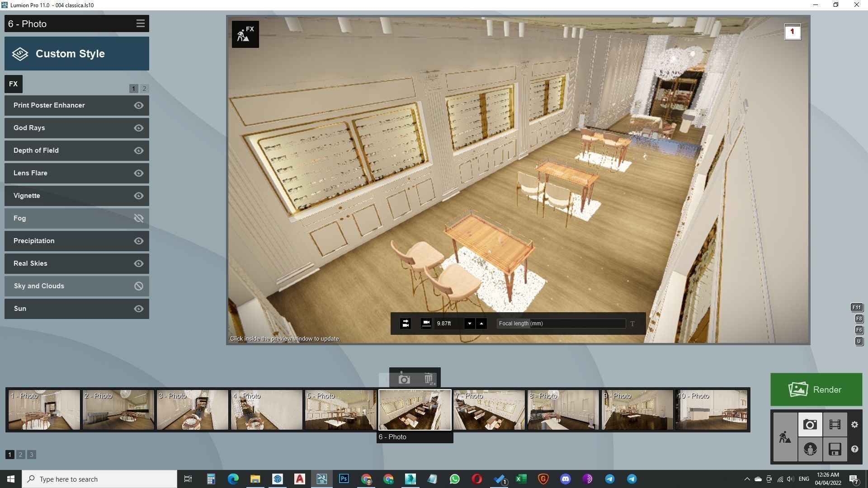
Task: Select the 3 - Photo thumbnail
Action: click(x=192, y=410)
